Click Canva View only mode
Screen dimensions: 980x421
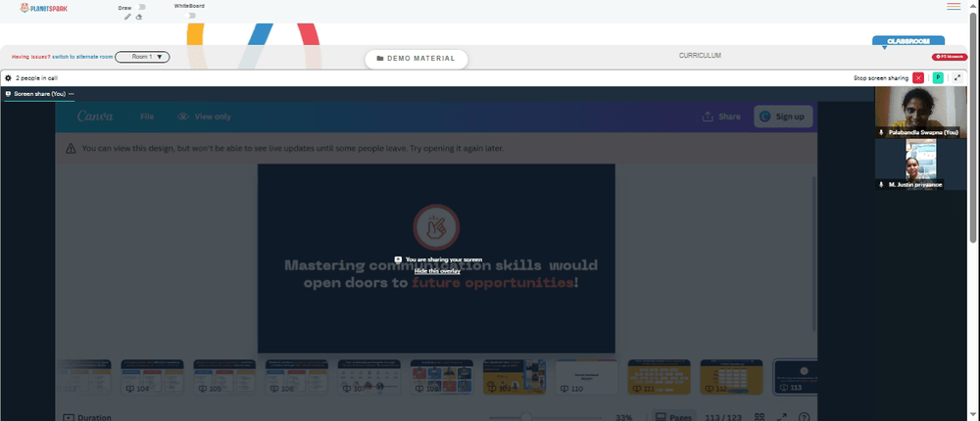(x=205, y=117)
